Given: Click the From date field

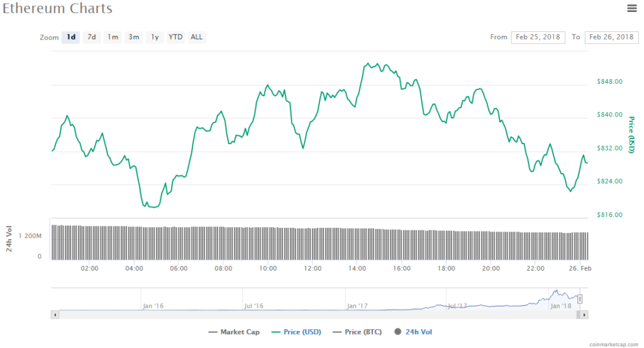Looking at the screenshot, I should 538,37.
